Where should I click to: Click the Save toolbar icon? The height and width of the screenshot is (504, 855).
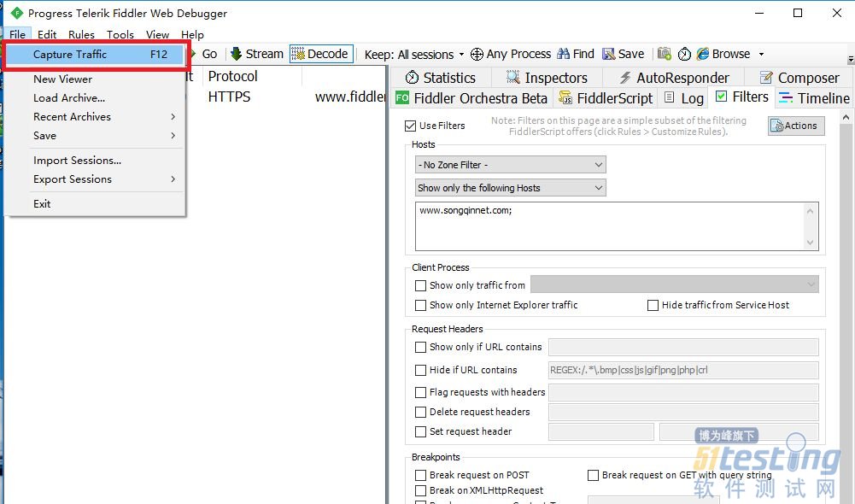pos(608,54)
